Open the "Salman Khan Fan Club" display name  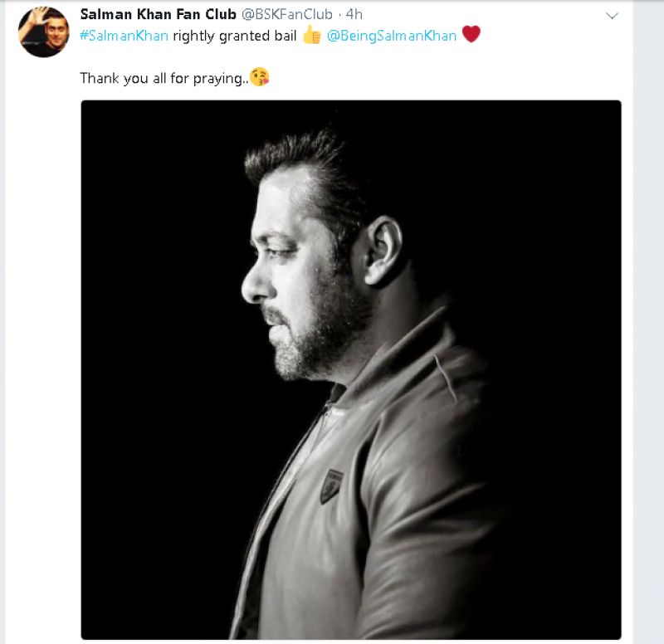pyautogui.click(x=158, y=15)
